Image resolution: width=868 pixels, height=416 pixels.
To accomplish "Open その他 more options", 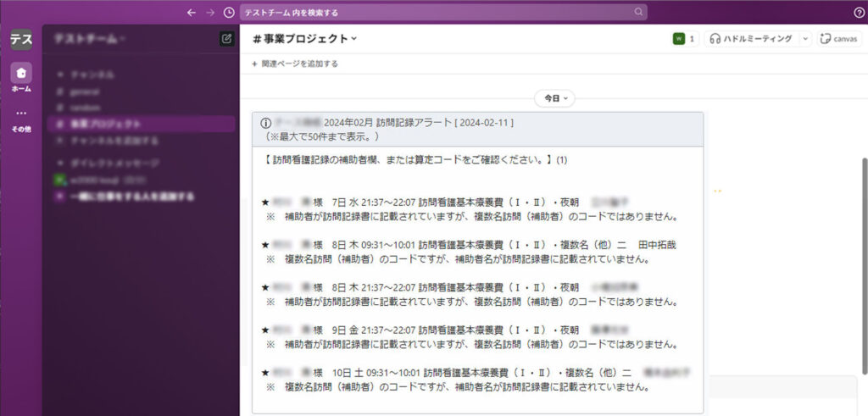I will pyautogui.click(x=21, y=119).
